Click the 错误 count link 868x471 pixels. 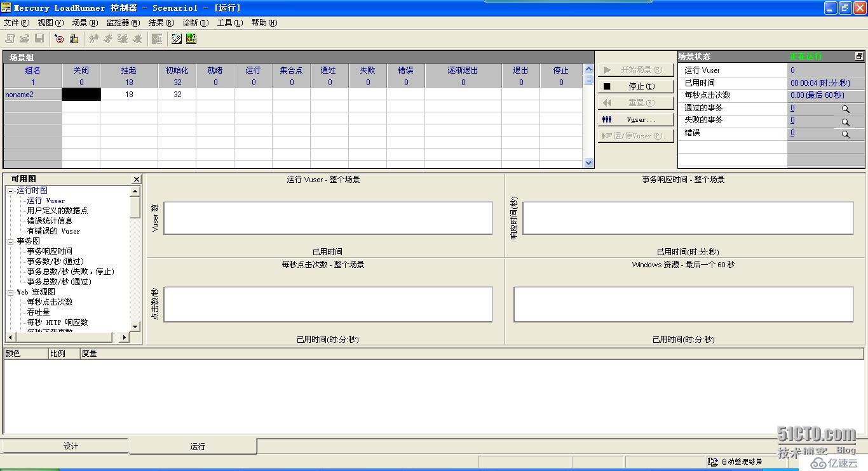pos(792,133)
